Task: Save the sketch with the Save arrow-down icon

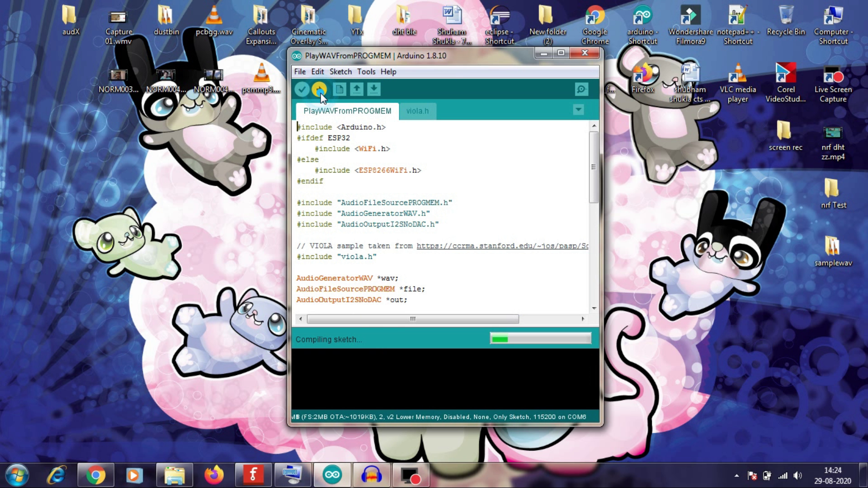Action: tap(374, 89)
